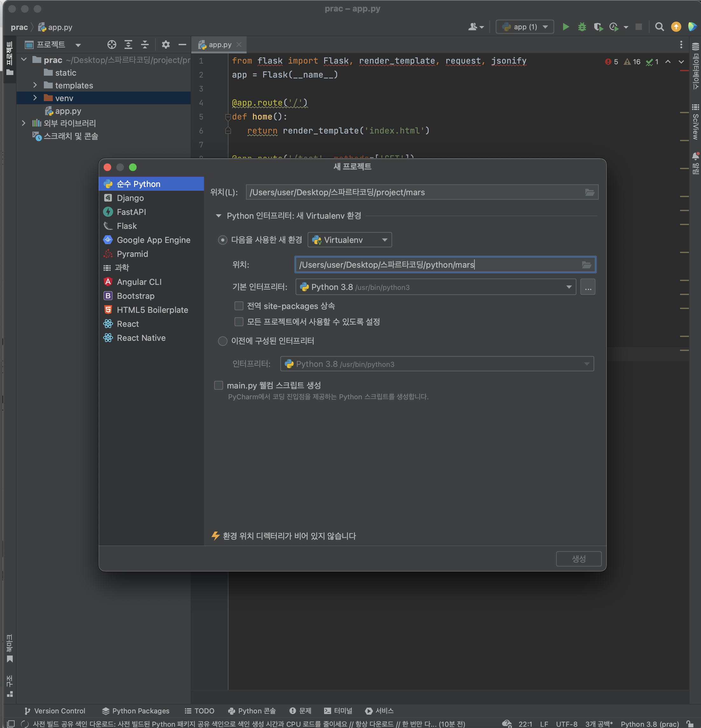Open the bookmarks tool window

click(x=10, y=649)
